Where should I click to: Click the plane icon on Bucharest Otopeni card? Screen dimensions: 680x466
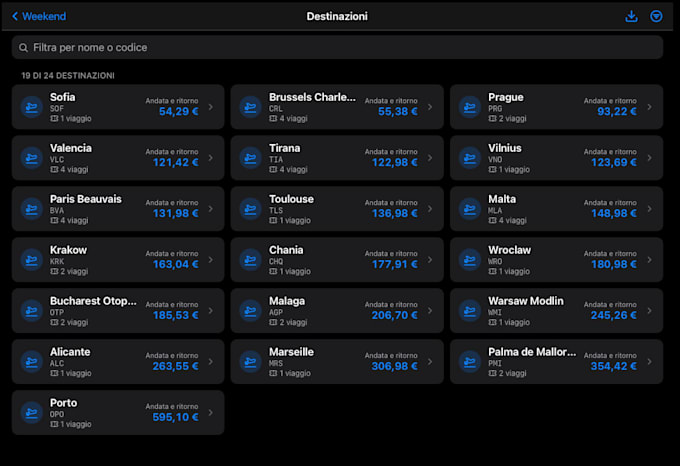32,311
